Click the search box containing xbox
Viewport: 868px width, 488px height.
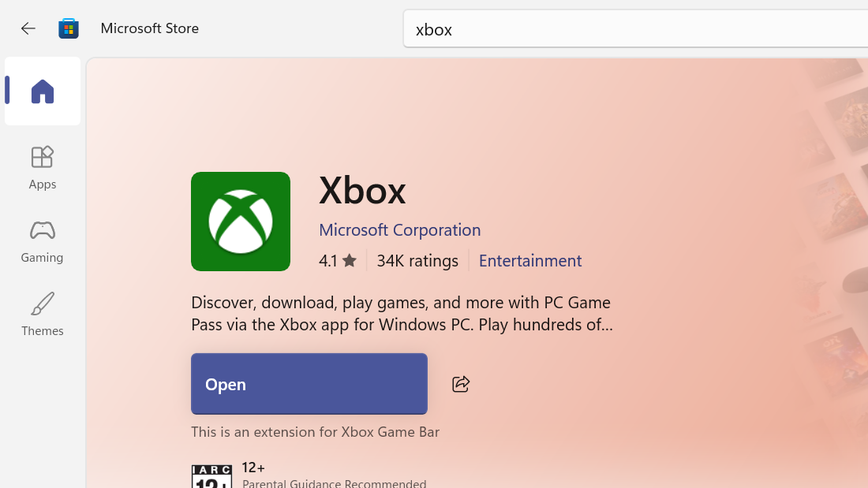pos(635,28)
